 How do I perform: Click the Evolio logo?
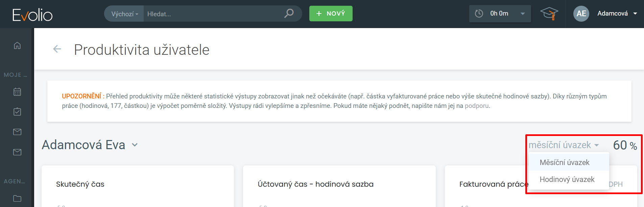tap(32, 15)
